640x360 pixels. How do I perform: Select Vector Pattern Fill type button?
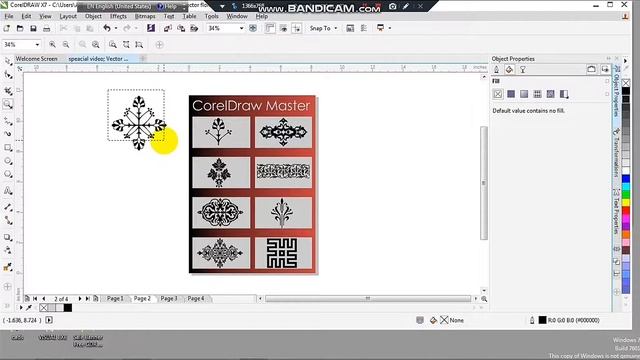(537, 94)
